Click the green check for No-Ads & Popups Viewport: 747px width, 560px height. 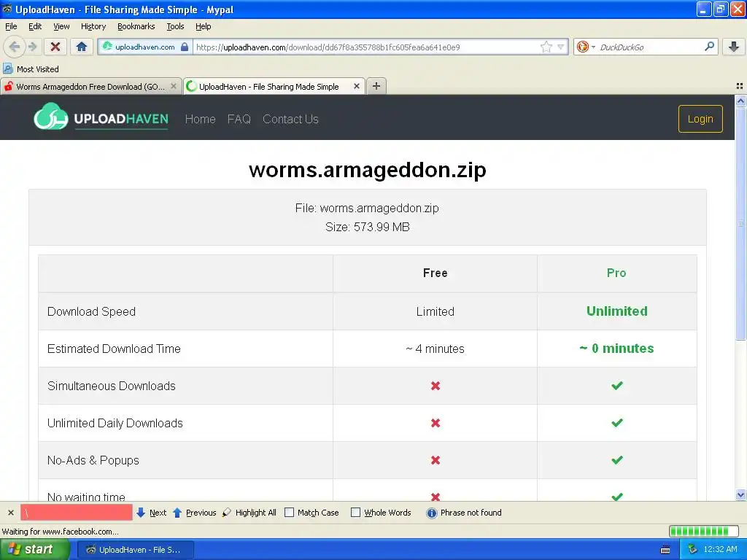(617, 459)
